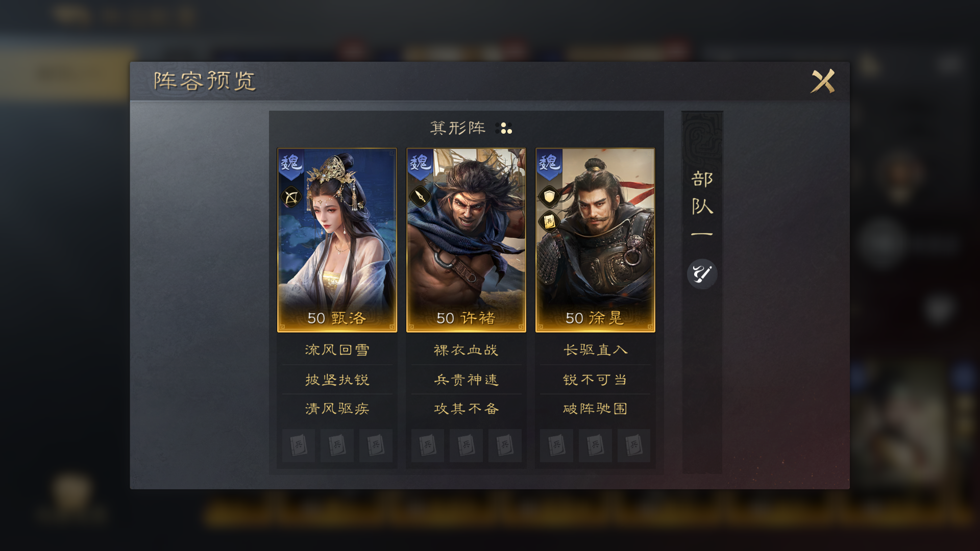This screenshot has height=551, width=980.
Task: Click the archer troop icon on 甄洛's card
Action: (291, 197)
